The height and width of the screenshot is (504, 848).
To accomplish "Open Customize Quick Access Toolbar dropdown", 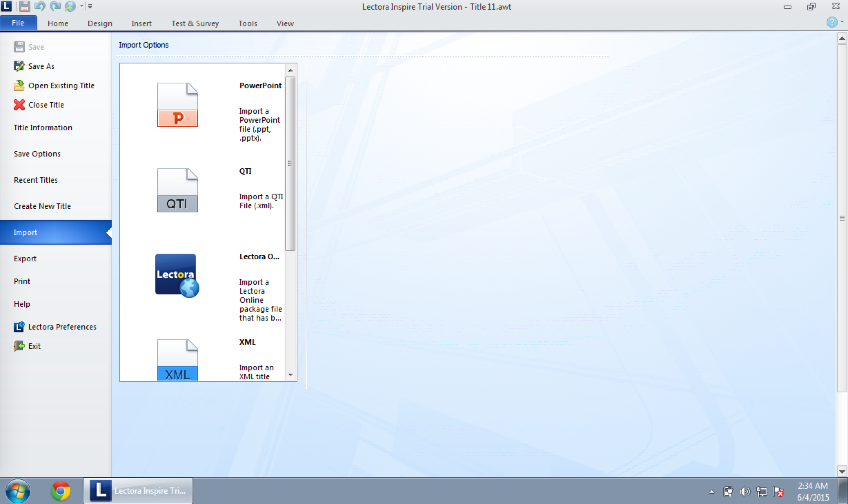I will (90, 6).
